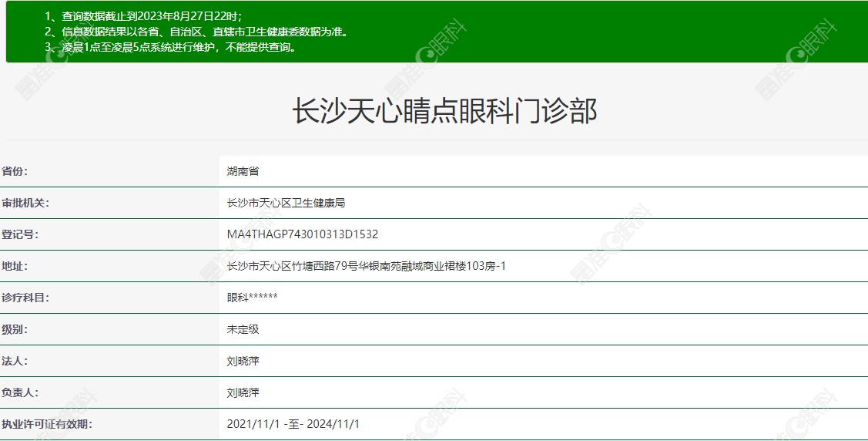Viewport: 868px width, 441px height.
Task: Select the 地址 label
Action: pos(15,266)
